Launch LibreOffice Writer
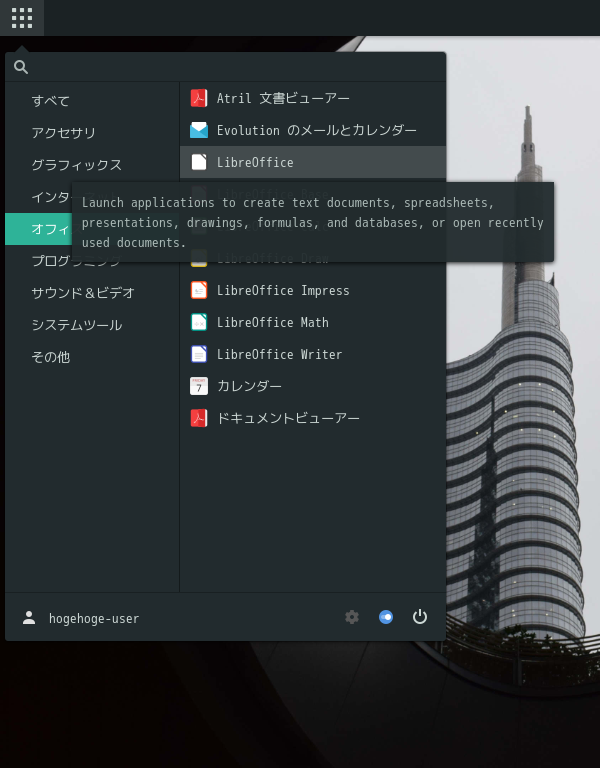The width and height of the screenshot is (600, 768). (x=312, y=354)
